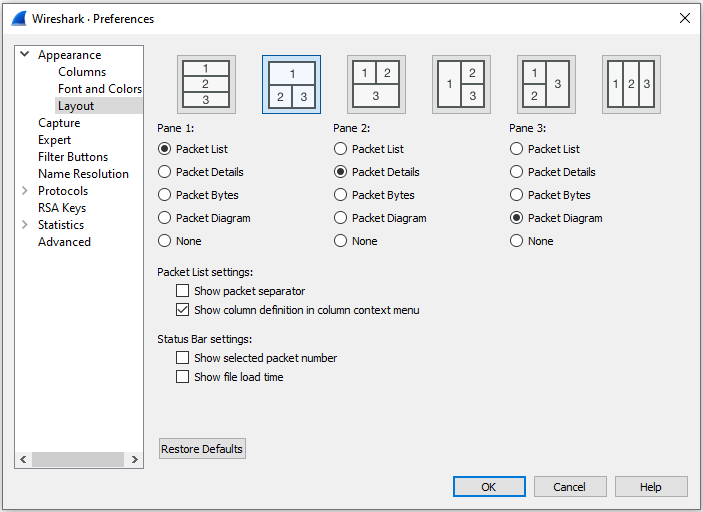Set Pane 2 to None

[x=356, y=241]
